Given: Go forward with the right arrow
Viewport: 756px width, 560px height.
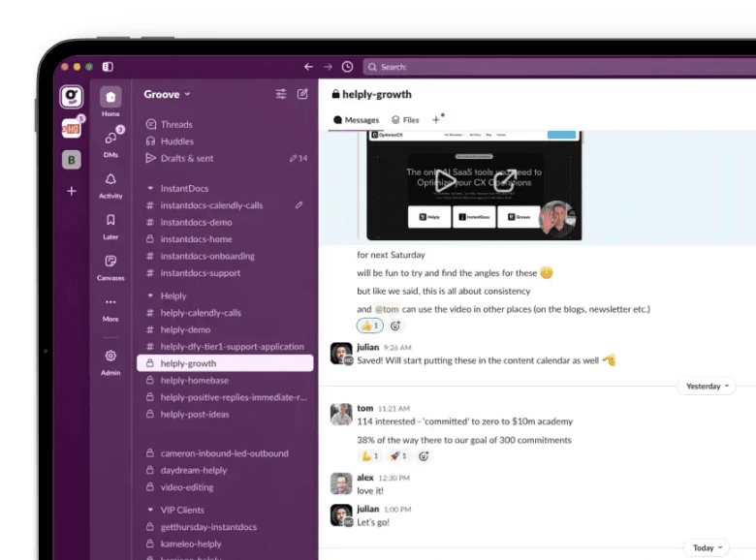Looking at the screenshot, I should coord(328,67).
